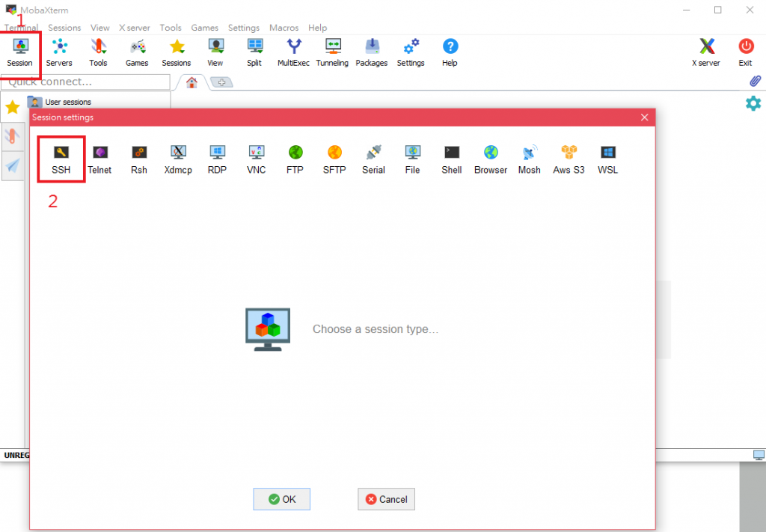Viewport: 766px width, 532px height.
Task: Select the Aws S3 session type
Action: click(x=569, y=159)
